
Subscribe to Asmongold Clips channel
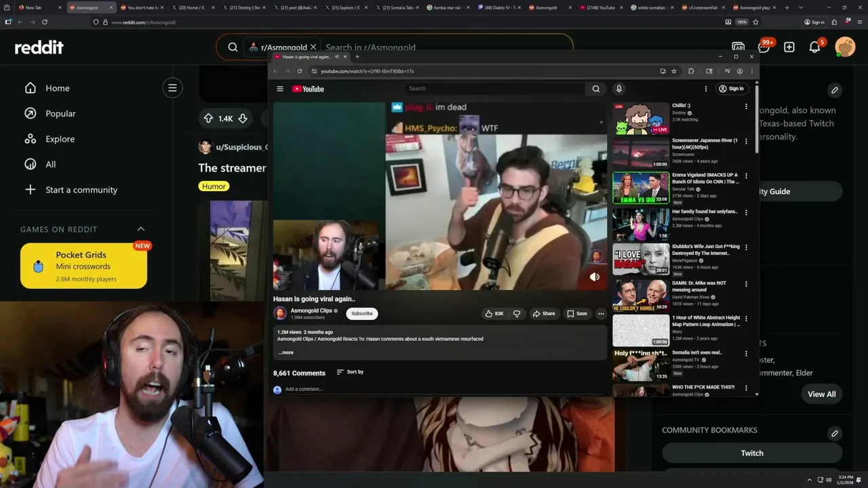[x=362, y=314]
